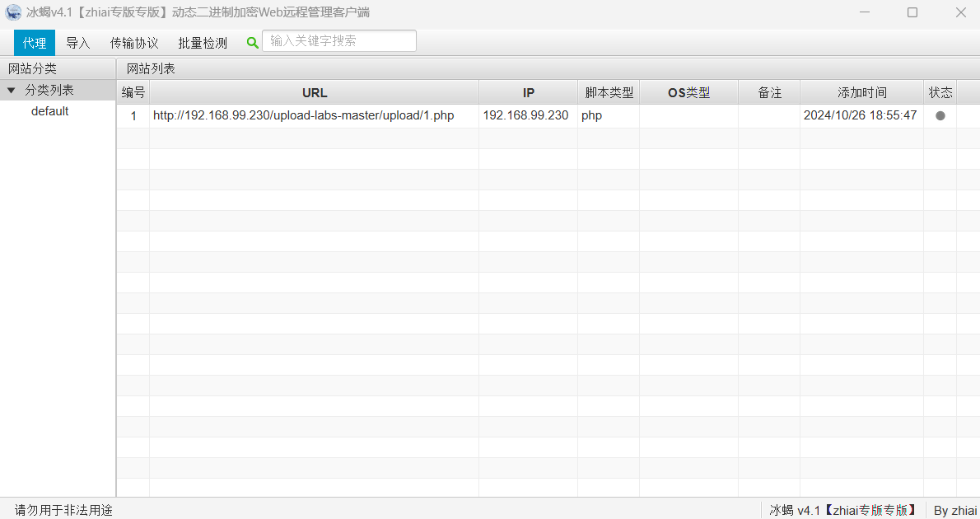Screen dimensions: 980x519
Task: Switch to the 导入 tab
Action: click(78, 42)
